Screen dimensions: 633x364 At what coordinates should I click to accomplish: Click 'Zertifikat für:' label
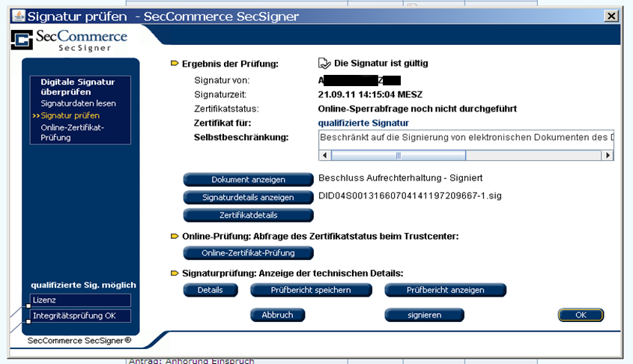pyautogui.click(x=222, y=123)
